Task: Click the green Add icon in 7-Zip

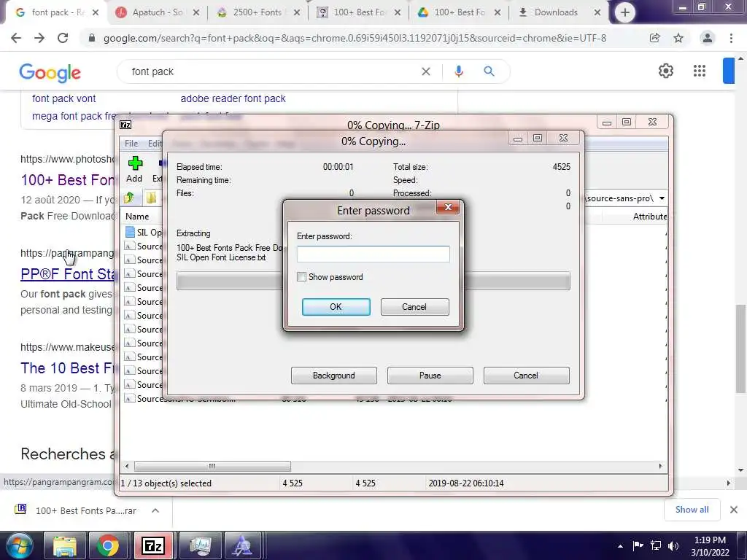Action: pyautogui.click(x=135, y=163)
